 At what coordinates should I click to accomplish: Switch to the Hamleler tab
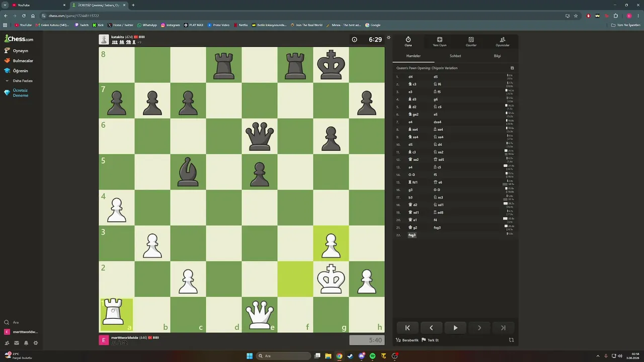pos(413,56)
